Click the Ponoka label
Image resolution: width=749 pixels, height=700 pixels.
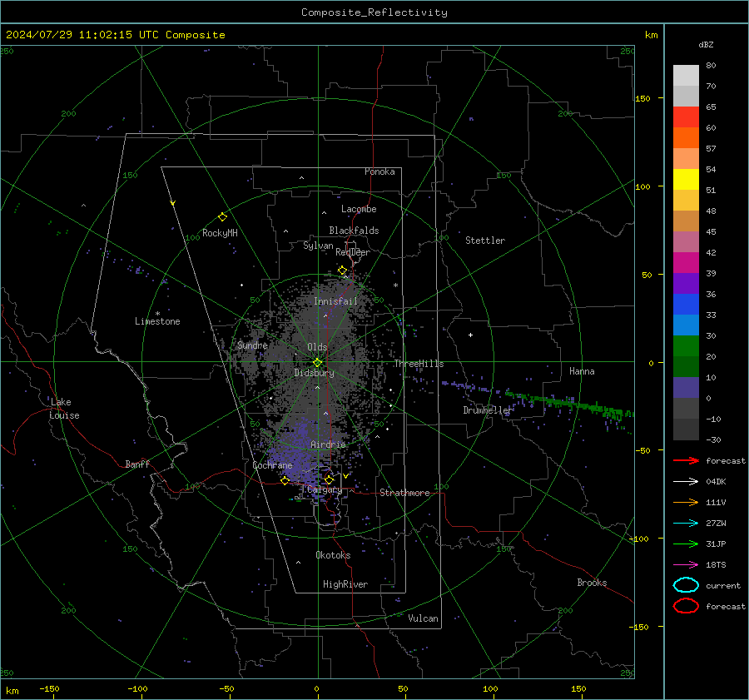click(379, 171)
